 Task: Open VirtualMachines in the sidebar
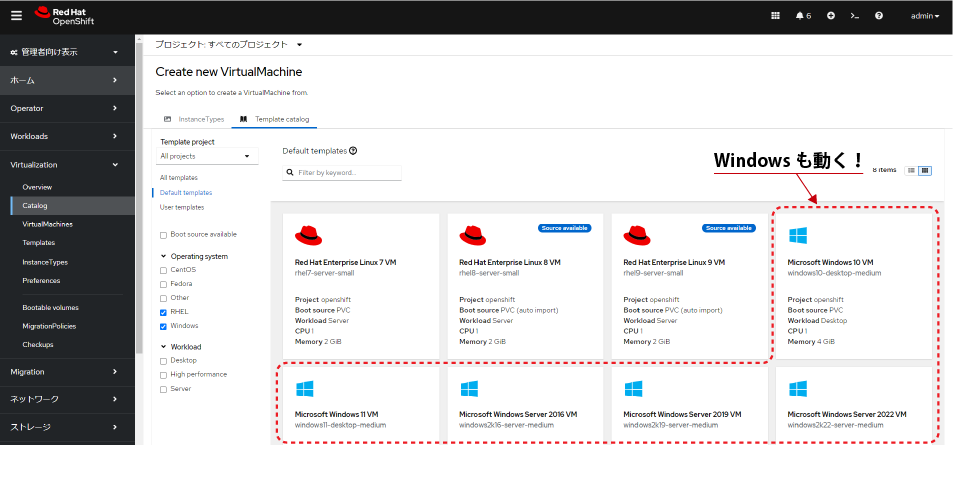(47, 224)
